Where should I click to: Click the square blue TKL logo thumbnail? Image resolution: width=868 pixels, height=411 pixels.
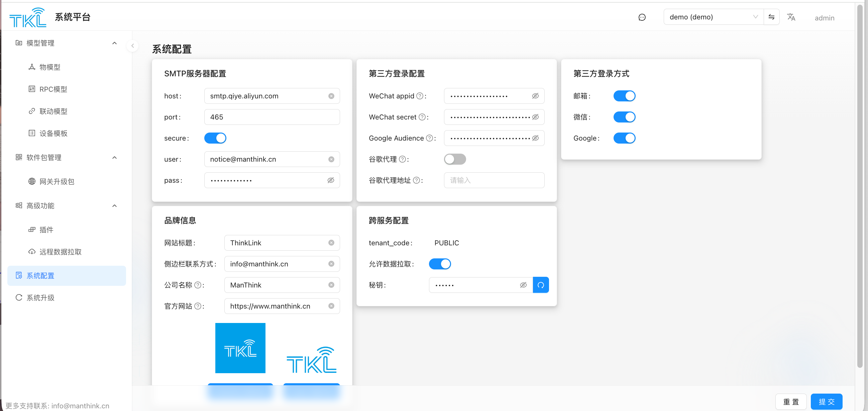pos(240,348)
